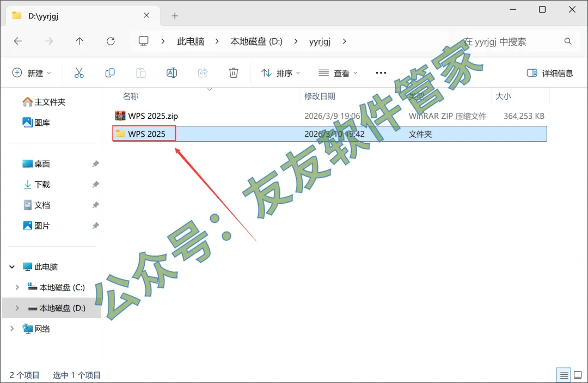The image size is (588, 383).
Task: Expand chevron after 此电脑 in address bar
Action: coord(217,41)
